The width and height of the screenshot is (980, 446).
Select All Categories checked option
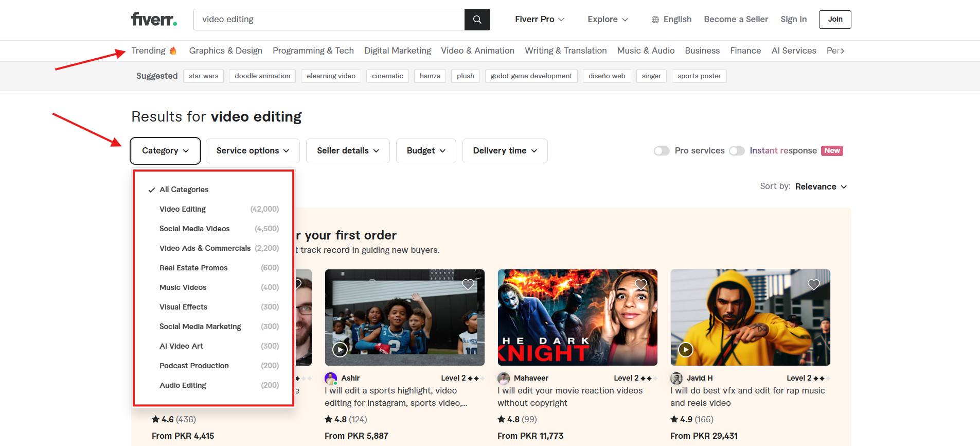point(184,190)
